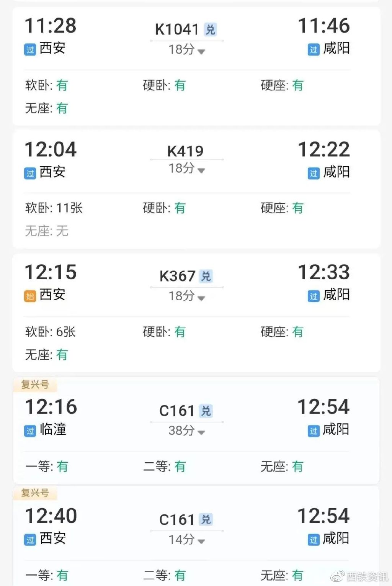Click the 兑 badge next to K1041

click(x=211, y=29)
